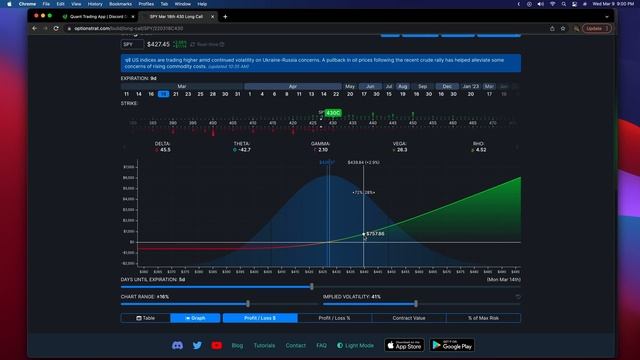Switch to Table view
This screenshot has height=360, width=640.
point(145,318)
